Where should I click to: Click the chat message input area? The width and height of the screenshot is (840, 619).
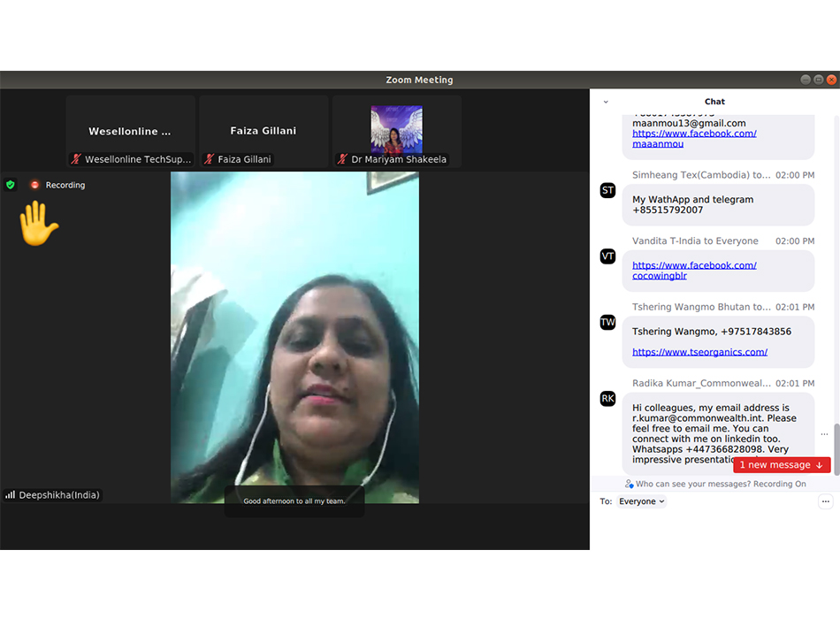tap(714, 530)
